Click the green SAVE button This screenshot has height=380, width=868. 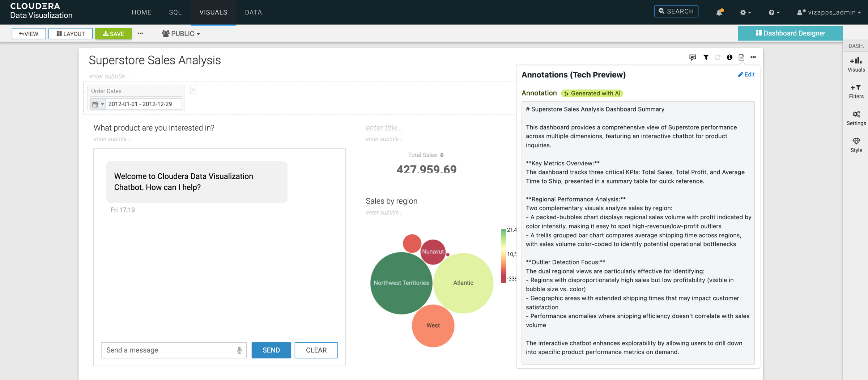point(114,34)
